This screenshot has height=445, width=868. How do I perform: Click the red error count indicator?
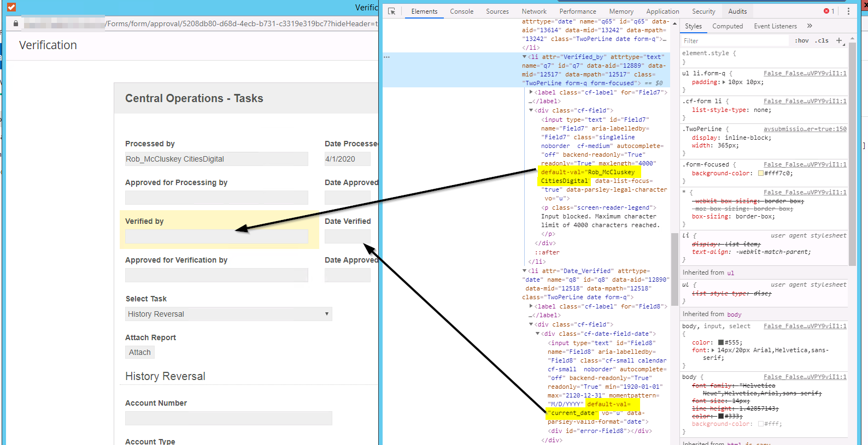(x=829, y=11)
